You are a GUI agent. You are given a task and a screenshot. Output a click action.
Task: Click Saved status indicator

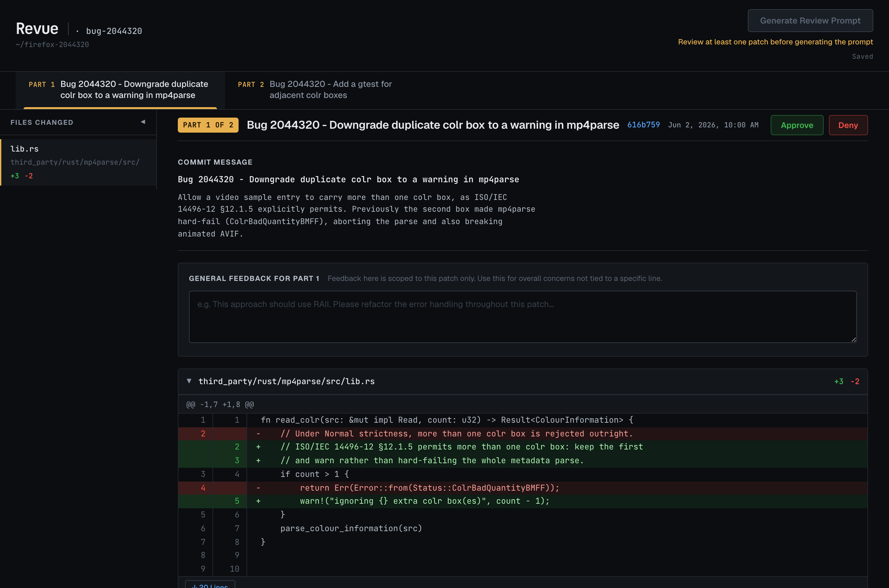point(862,57)
